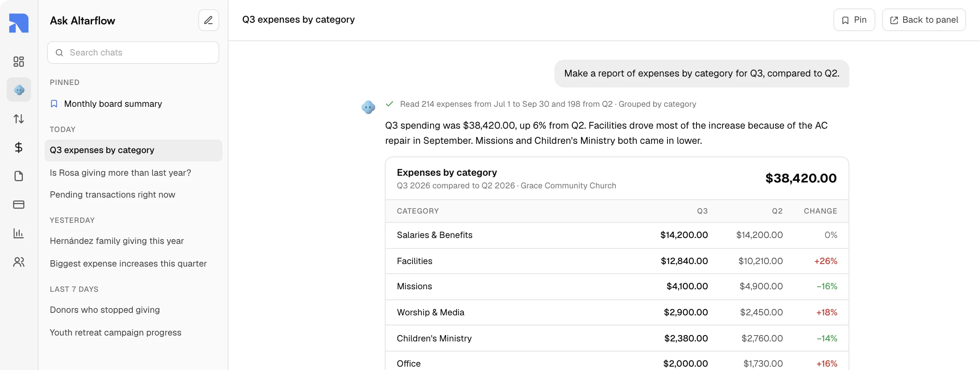Click the Back to panel button
The width and height of the screenshot is (980, 370).
[x=924, y=20]
